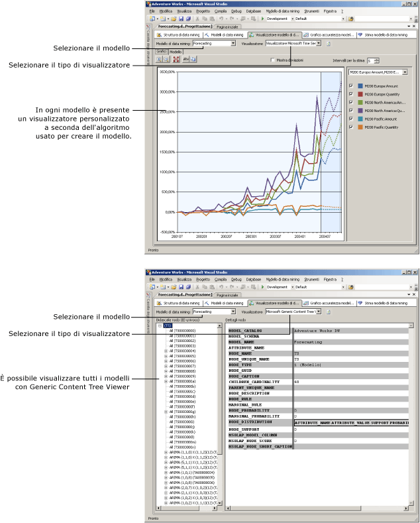Click the Intervalli per la stima value field
Image resolution: width=420 pixels, height=523 pixels.
tap(370, 60)
